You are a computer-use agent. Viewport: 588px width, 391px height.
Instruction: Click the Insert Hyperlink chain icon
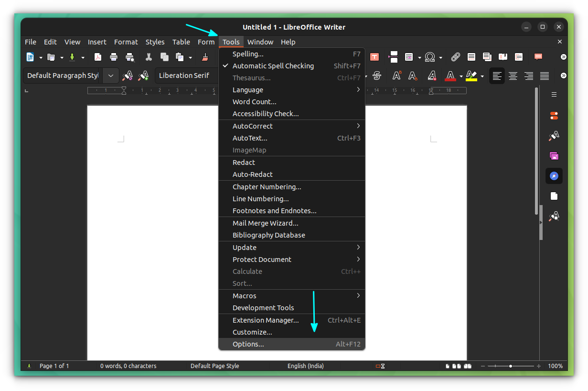click(x=456, y=57)
